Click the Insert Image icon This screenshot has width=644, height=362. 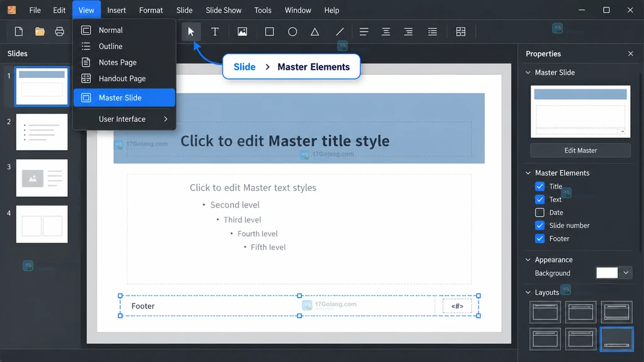242,31
